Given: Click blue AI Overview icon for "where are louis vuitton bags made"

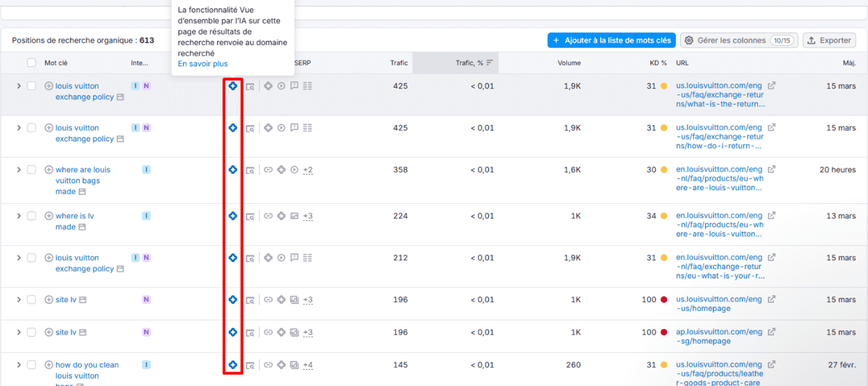Looking at the screenshot, I should click(233, 170).
